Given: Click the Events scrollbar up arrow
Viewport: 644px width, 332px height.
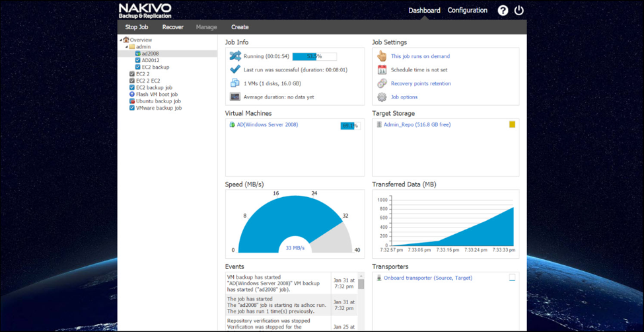Looking at the screenshot, I should [x=361, y=275].
